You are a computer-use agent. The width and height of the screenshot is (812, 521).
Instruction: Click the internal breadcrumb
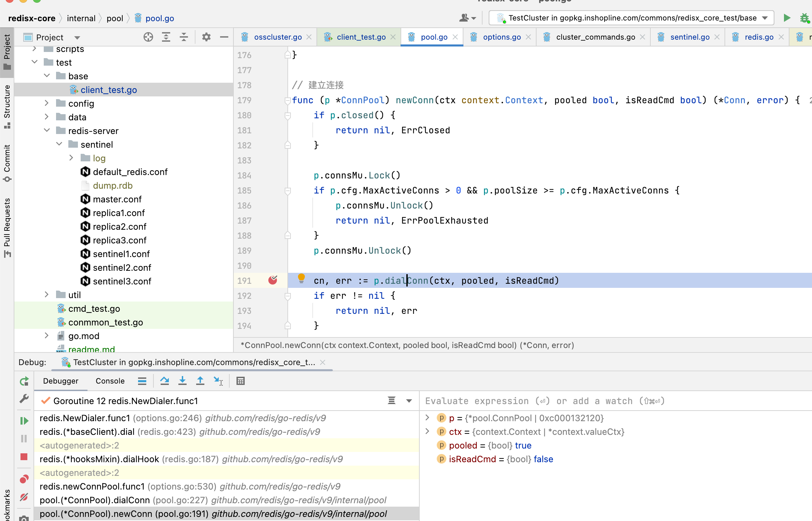pos(81,18)
